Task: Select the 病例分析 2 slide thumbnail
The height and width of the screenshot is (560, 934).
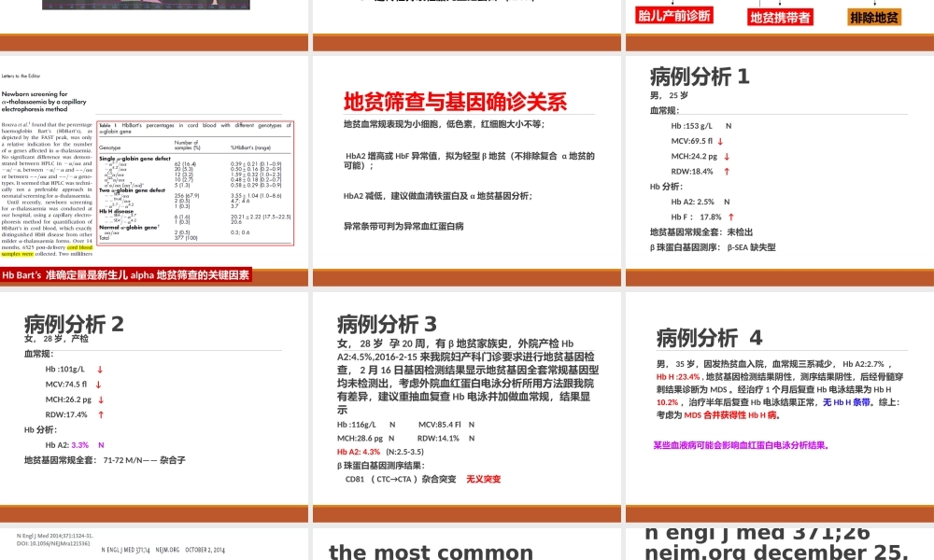Action: [x=154, y=401]
